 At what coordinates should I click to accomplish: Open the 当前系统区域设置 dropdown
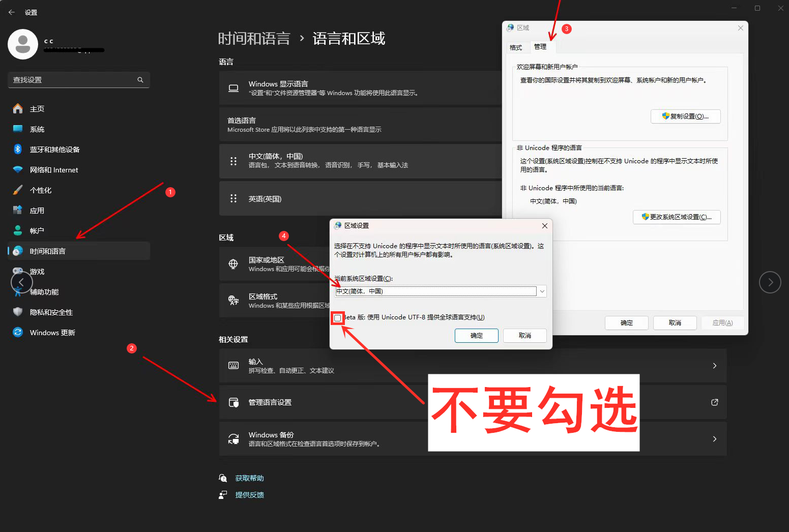click(441, 291)
